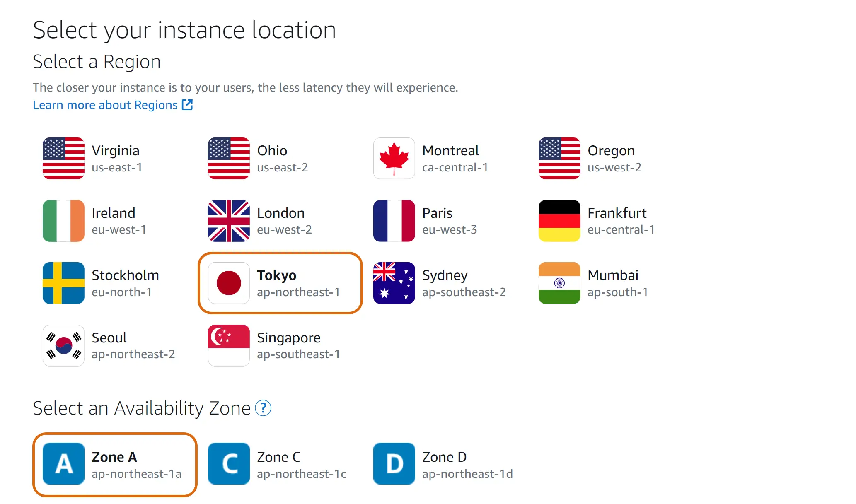Choose Zone D ap-northeast-1d option
856x504 pixels.
coord(445,465)
